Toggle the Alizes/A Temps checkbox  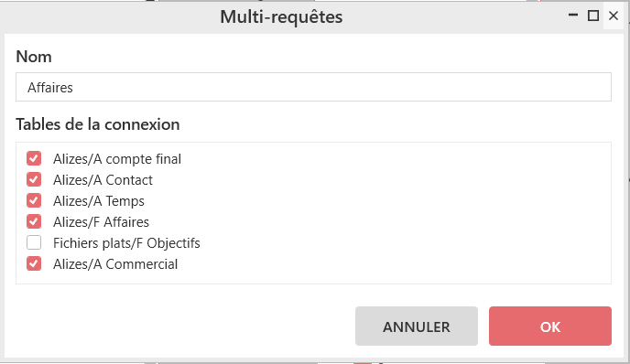pos(34,200)
